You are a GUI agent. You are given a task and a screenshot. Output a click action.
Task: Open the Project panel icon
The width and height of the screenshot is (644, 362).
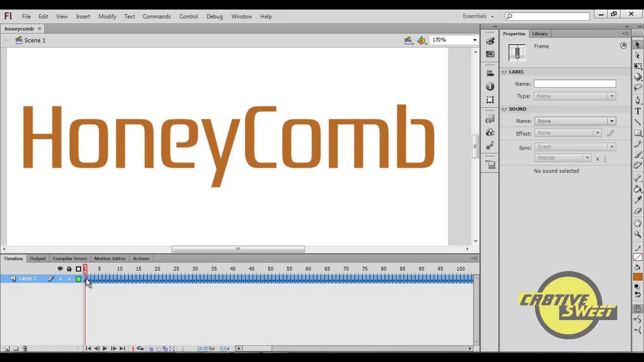[491, 164]
